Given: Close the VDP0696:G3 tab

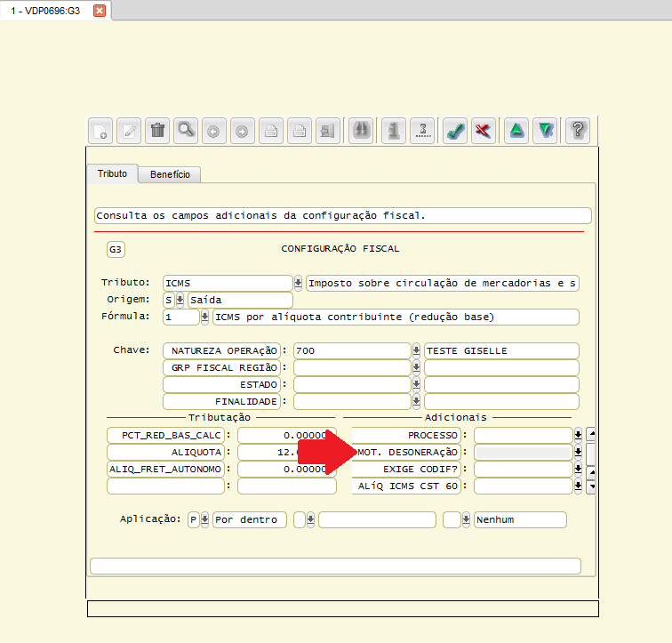Looking at the screenshot, I should (x=100, y=11).
